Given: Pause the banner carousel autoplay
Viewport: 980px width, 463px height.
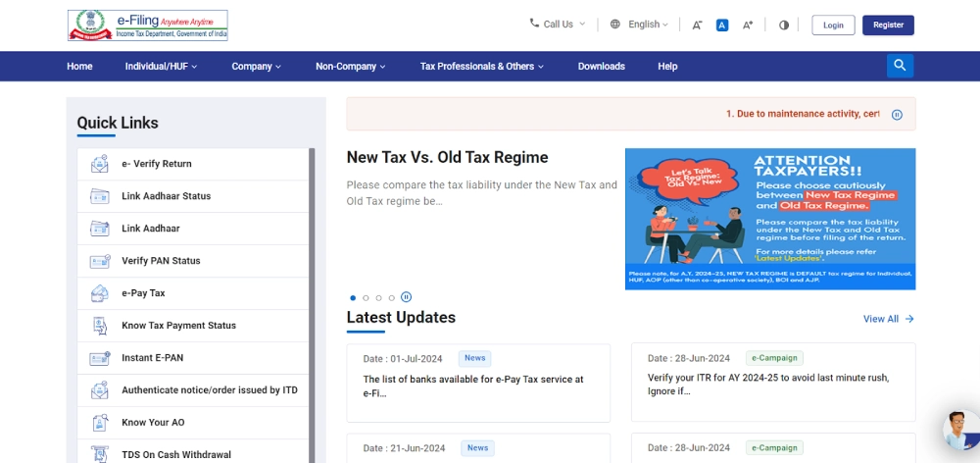Looking at the screenshot, I should 407,297.
